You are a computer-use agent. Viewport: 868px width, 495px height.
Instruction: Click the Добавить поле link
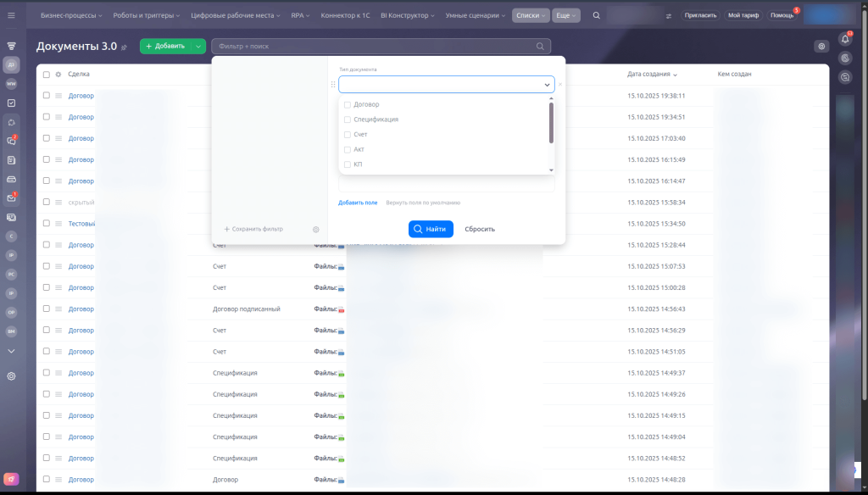tap(358, 203)
